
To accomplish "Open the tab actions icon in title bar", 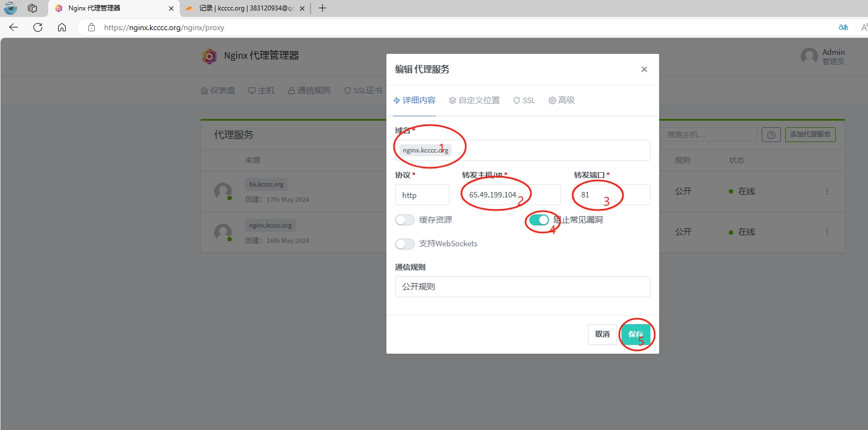I will tap(32, 8).
